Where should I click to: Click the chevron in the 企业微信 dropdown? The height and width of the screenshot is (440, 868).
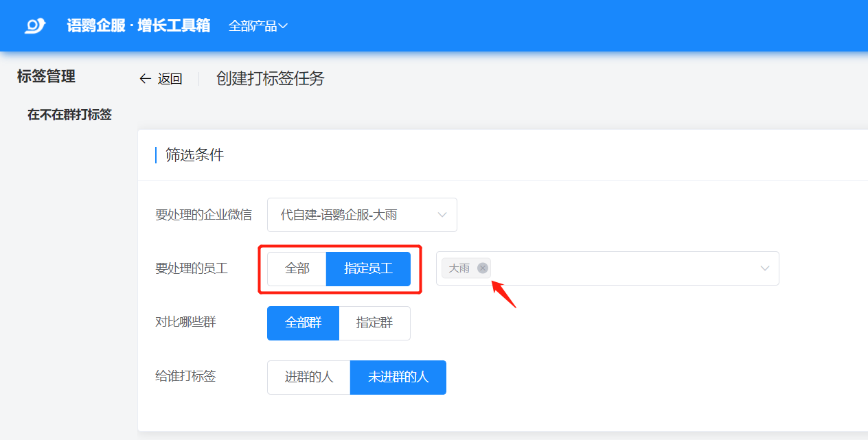pyautogui.click(x=442, y=215)
